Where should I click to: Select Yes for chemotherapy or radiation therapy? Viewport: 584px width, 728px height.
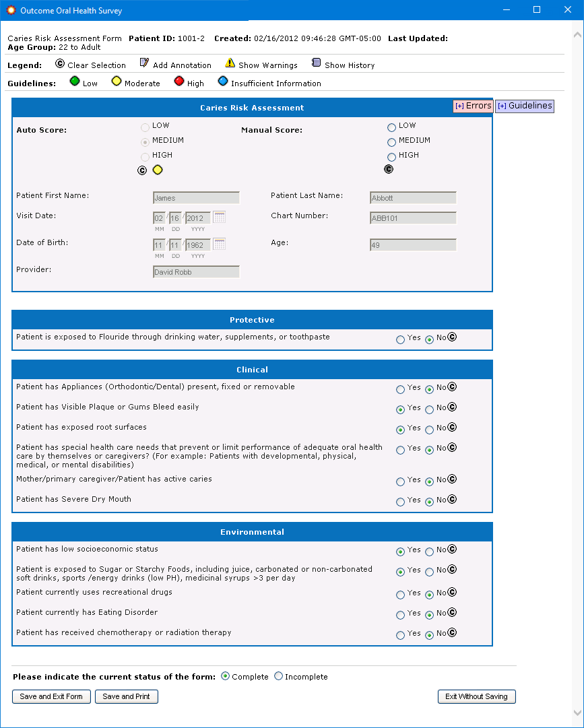click(x=401, y=635)
